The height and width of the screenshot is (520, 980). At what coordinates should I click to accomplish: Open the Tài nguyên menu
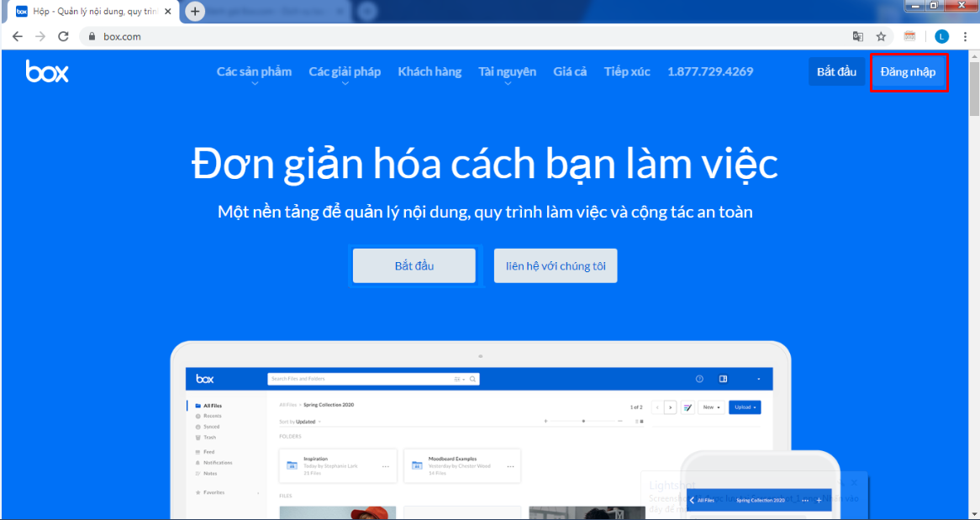(508, 71)
